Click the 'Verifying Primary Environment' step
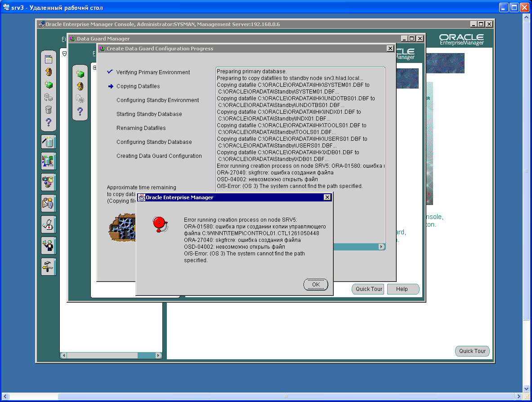The height and width of the screenshot is (402, 532). 153,72
